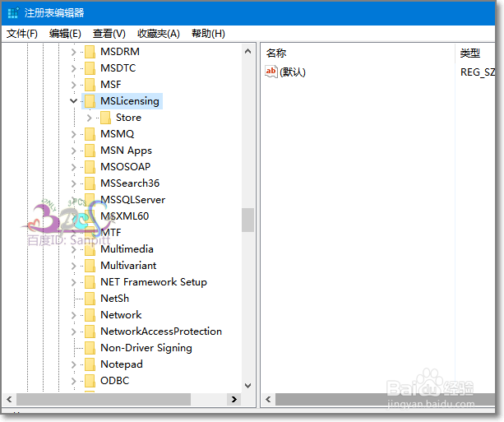
Task: Click the tree pane scroll right arrow
Action: click(x=234, y=400)
